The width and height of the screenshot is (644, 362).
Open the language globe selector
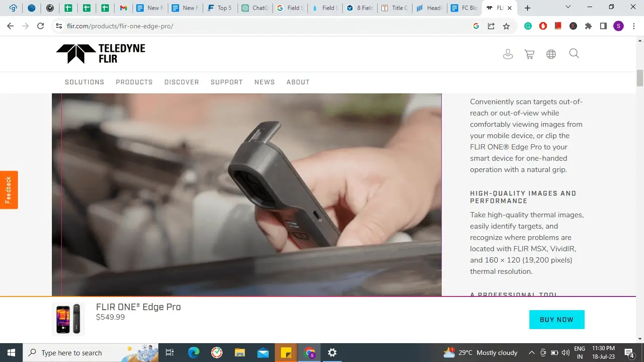pos(551,54)
